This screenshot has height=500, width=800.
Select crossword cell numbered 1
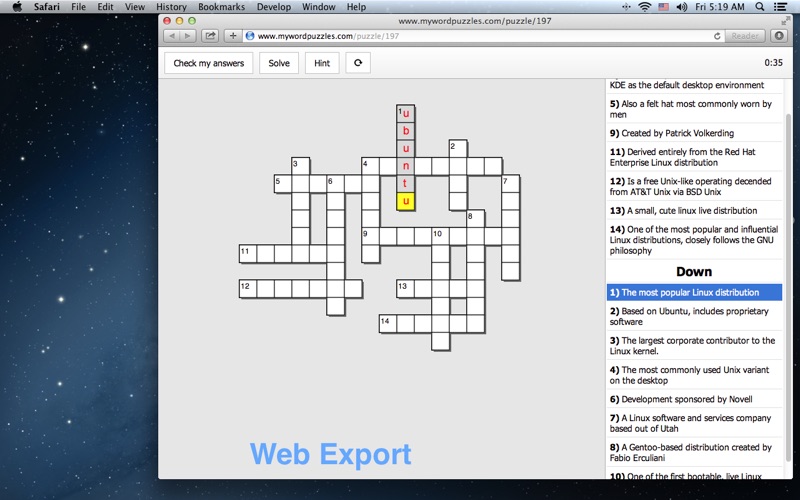click(x=406, y=114)
